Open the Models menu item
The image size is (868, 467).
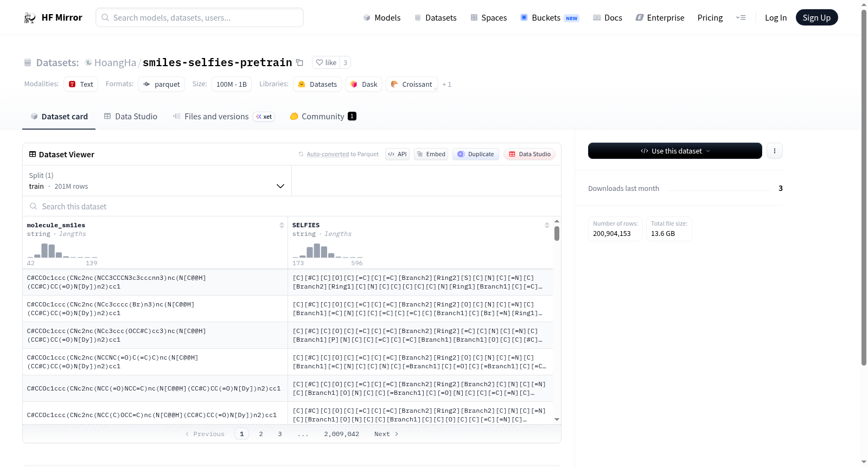click(382, 18)
